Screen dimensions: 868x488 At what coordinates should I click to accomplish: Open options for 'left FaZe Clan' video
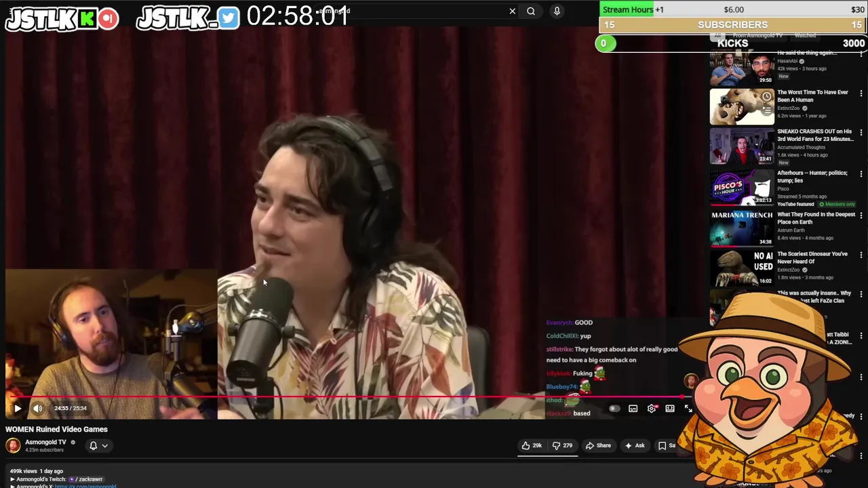click(x=861, y=294)
